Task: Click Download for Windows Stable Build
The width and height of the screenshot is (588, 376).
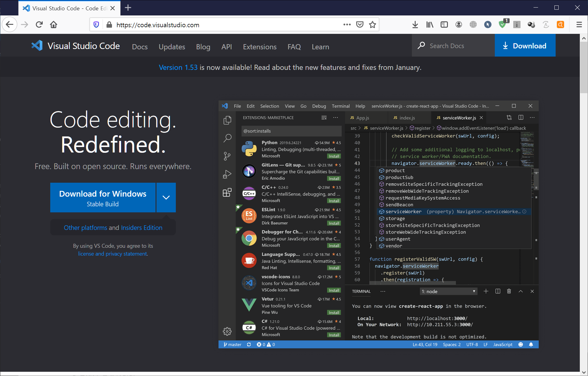Action: (x=103, y=198)
